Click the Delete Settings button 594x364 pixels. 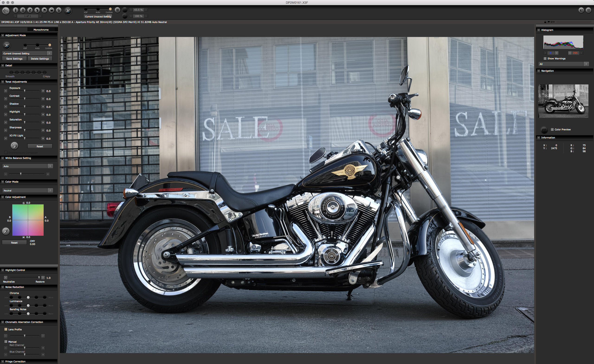pyautogui.click(x=40, y=58)
